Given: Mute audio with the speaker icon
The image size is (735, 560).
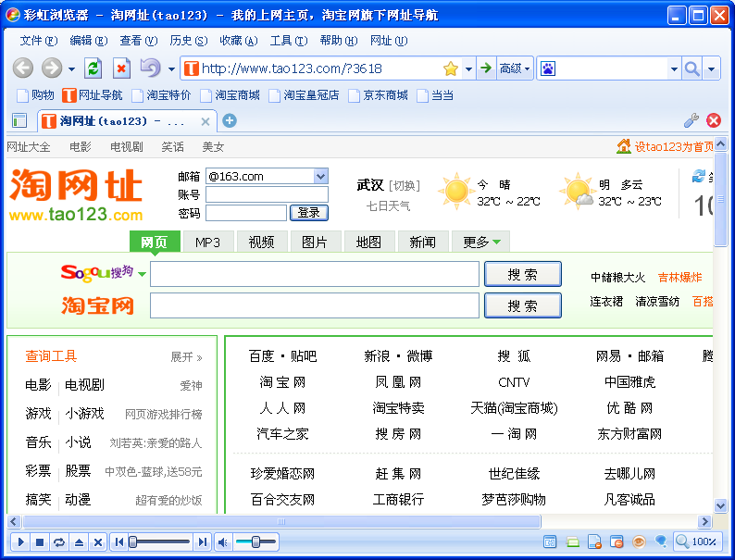Looking at the screenshot, I should coord(223,542).
